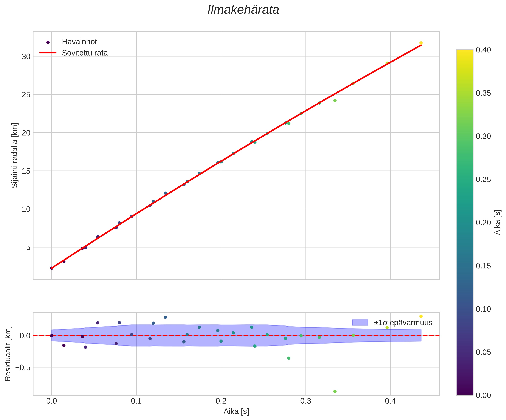Image resolution: width=506 pixels, height=420 pixels.
Task: Click the Sovitettu rata legend text
Action: click(85, 53)
